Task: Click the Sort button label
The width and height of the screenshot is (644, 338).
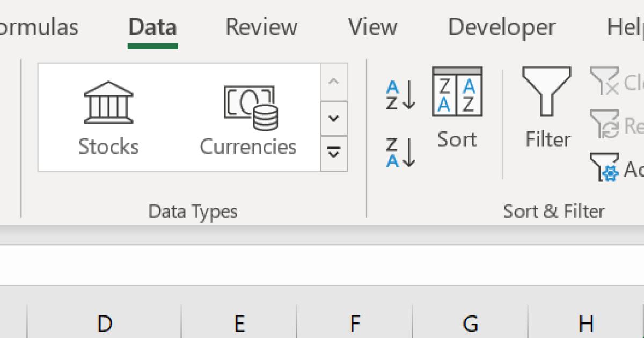Action: point(456,138)
